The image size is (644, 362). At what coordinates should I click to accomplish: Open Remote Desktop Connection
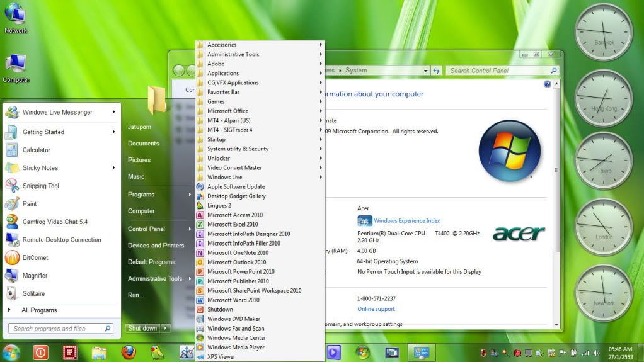[62, 240]
